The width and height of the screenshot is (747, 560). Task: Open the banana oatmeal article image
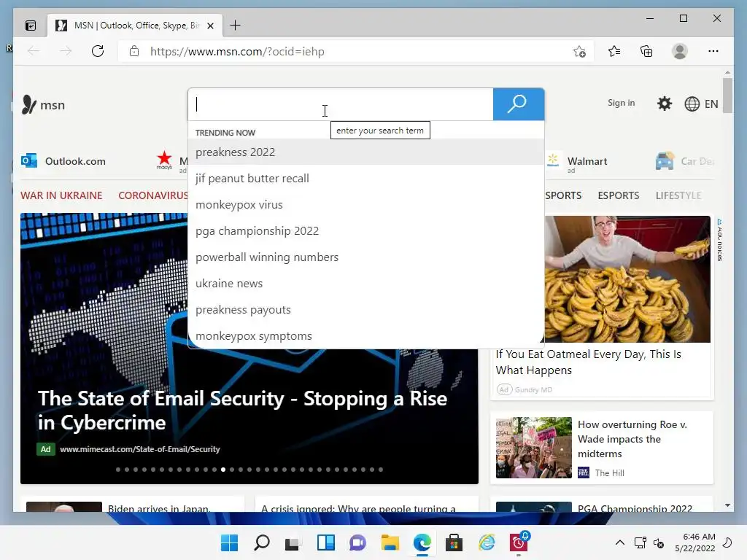click(627, 279)
